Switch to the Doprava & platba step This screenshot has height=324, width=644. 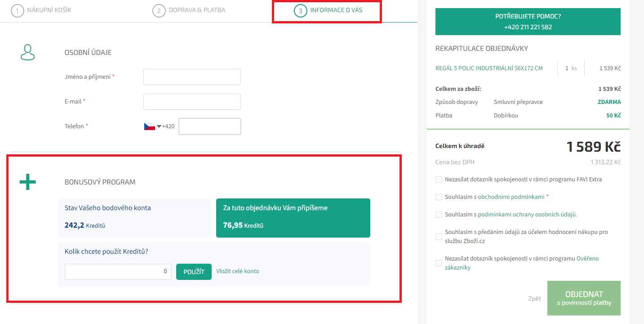tap(189, 10)
